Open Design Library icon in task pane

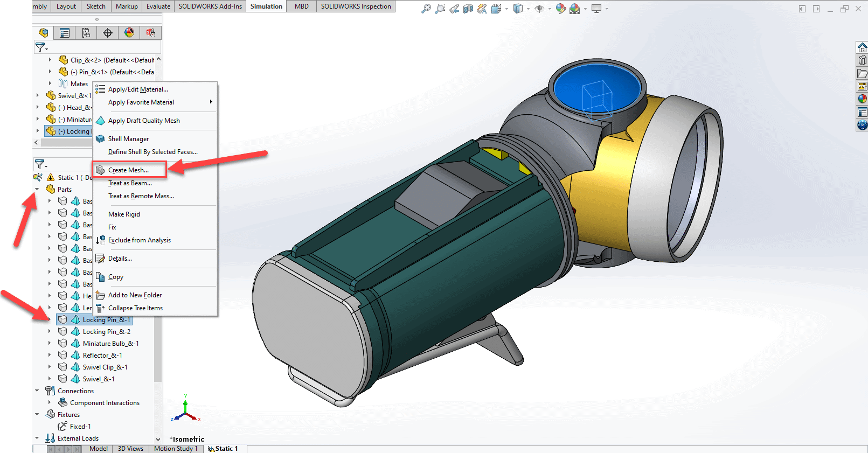(x=863, y=60)
